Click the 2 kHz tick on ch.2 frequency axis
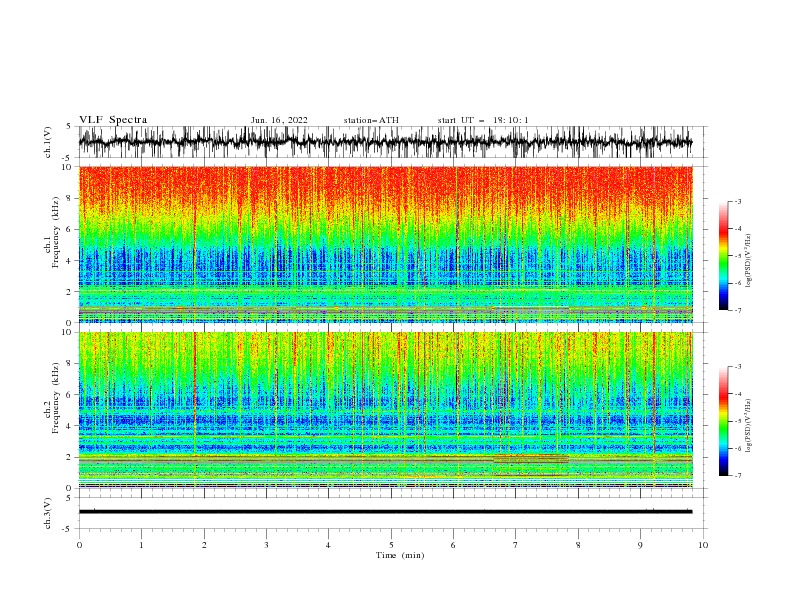Image resolution: width=792 pixels, height=612 pixels. coord(69,457)
